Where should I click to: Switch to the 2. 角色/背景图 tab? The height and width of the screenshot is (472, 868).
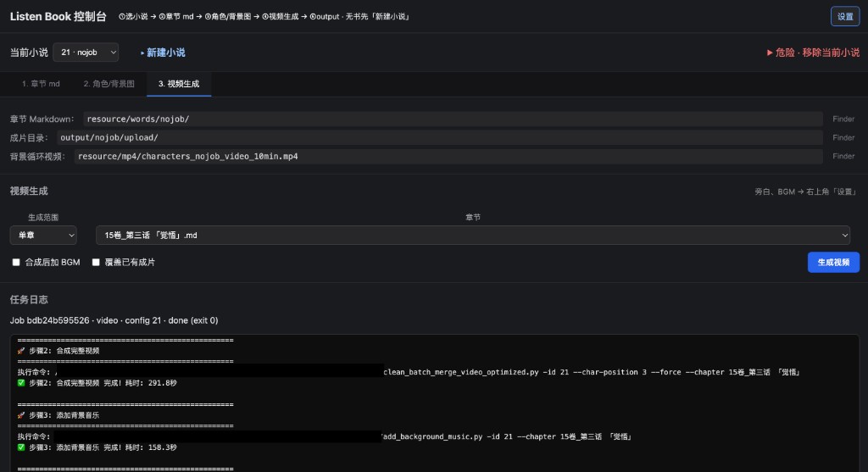[x=109, y=84]
